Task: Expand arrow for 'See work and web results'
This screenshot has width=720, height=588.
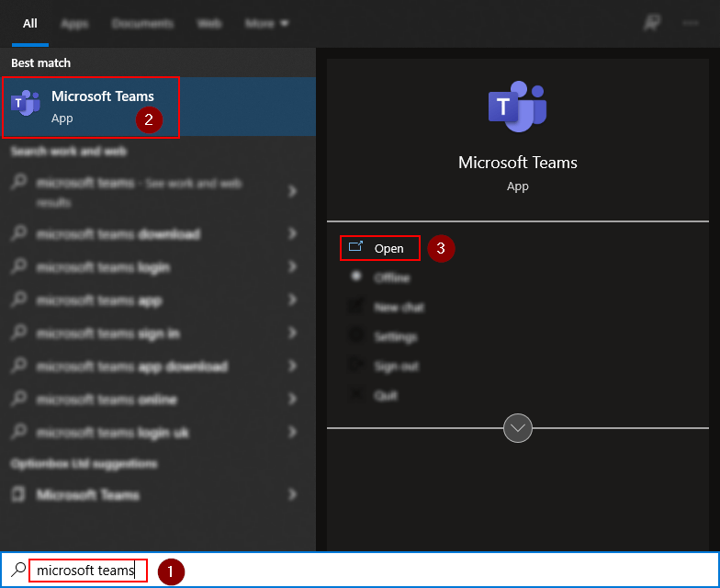Action: [292, 191]
